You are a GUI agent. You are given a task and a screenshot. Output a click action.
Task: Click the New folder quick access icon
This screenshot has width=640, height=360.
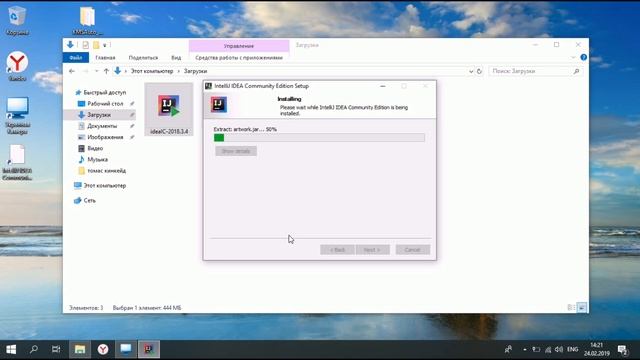(96, 45)
